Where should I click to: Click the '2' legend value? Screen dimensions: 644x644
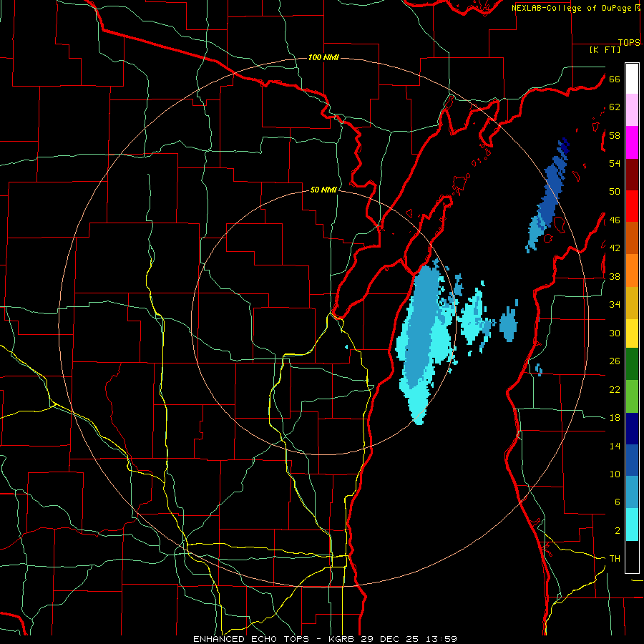click(618, 531)
